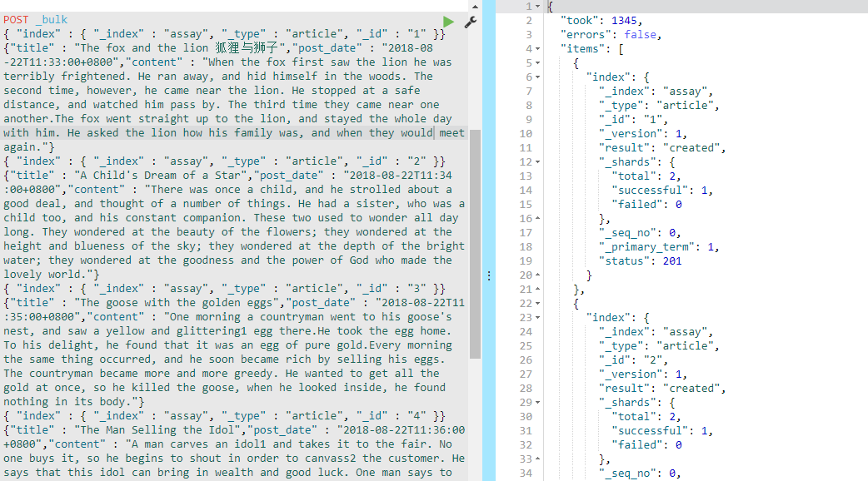Image resolution: width=868 pixels, height=481 pixels.
Task: Click first "successful": 1 at line 14
Action: click(x=662, y=191)
